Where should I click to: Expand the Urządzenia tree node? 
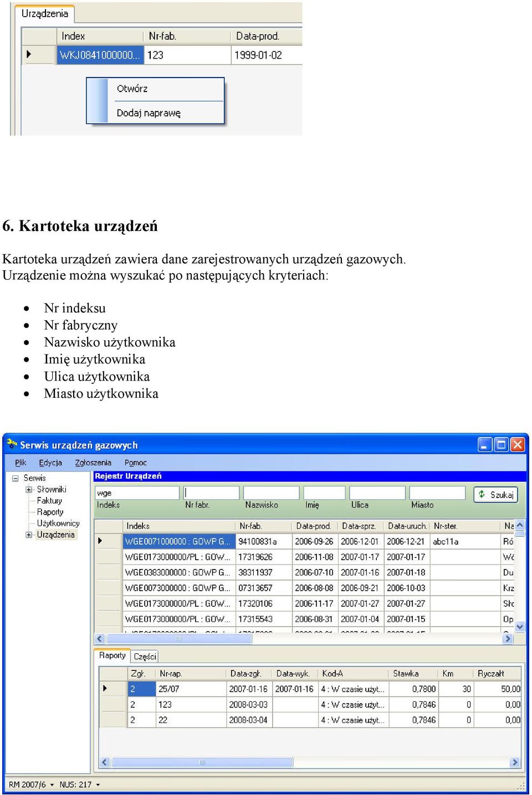point(29,535)
